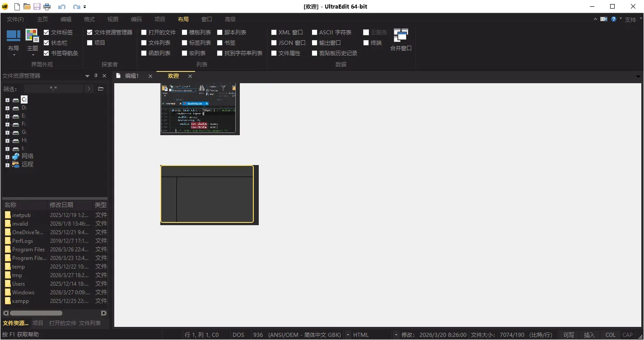Expand the H: drive node
Viewport: 644px width, 340px height.
coord(7,141)
